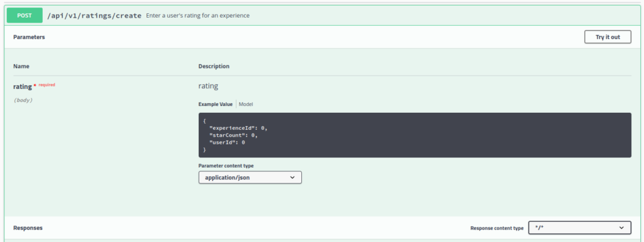644x242 pixels.
Task: Click the green POST method badge
Action: [25, 16]
